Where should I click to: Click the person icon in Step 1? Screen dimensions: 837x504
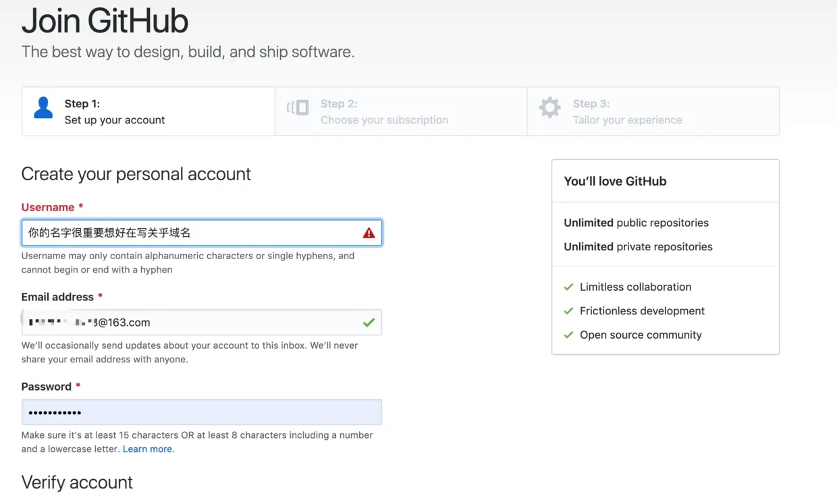tap(43, 108)
